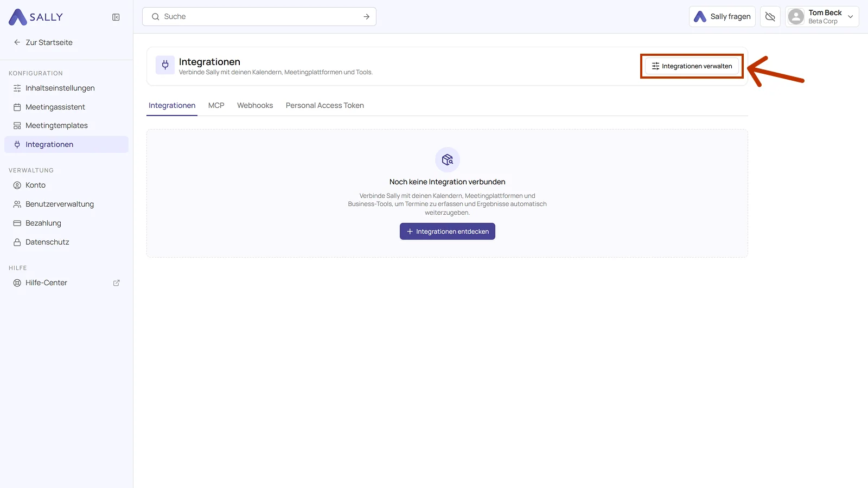This screenshot has height=488, width=868.
Task: Collapse the sidebar panel icon
Action: click(x=116, y=17)
